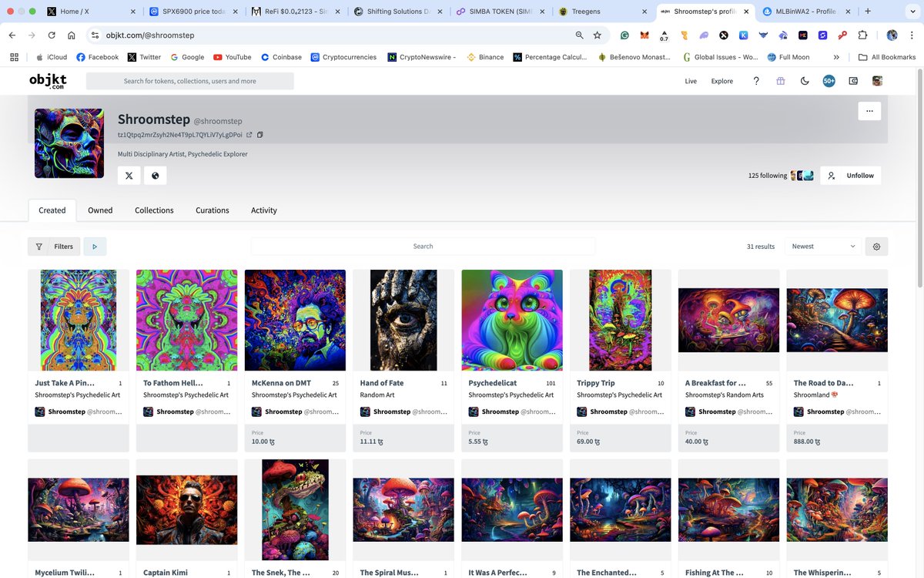Image resolution: width=924 pixels, height=578 pixels.
Task: Open the Chrome three-dot menu
Action: tap(911, 35)
